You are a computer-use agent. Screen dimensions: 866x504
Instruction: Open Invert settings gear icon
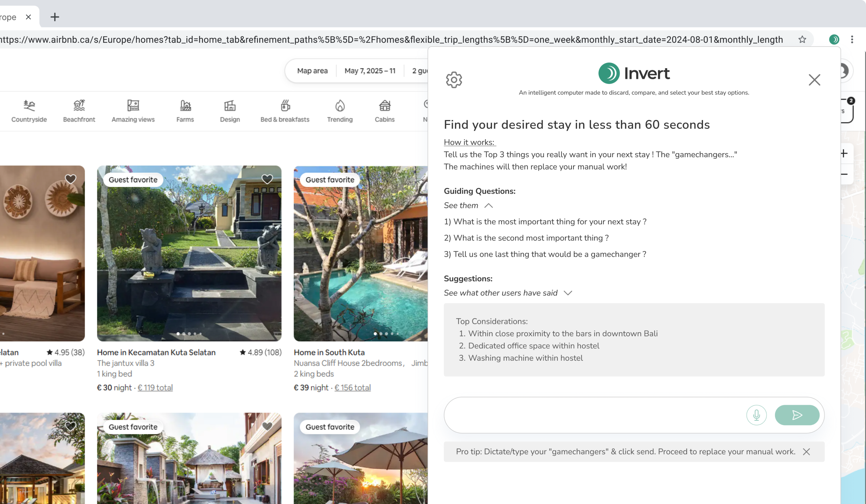click(x=454, y=80)
